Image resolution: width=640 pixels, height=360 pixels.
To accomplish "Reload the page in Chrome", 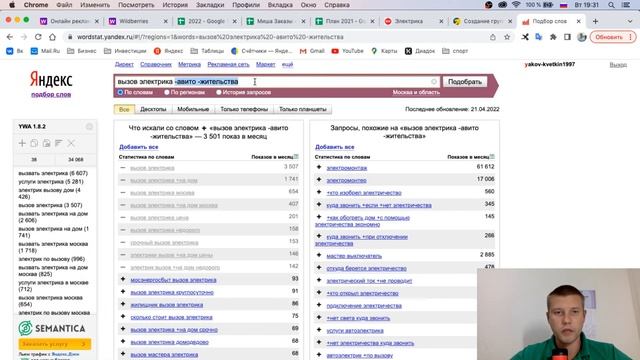I will (x=38, y=37).
